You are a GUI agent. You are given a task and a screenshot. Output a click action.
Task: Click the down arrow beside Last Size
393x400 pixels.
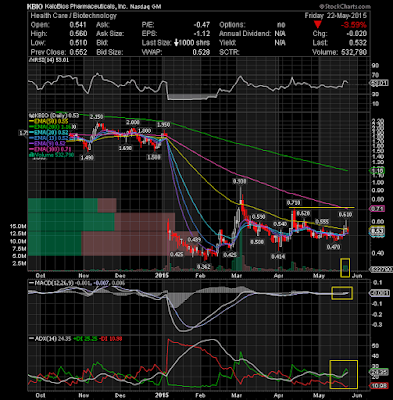click(176, 43)
